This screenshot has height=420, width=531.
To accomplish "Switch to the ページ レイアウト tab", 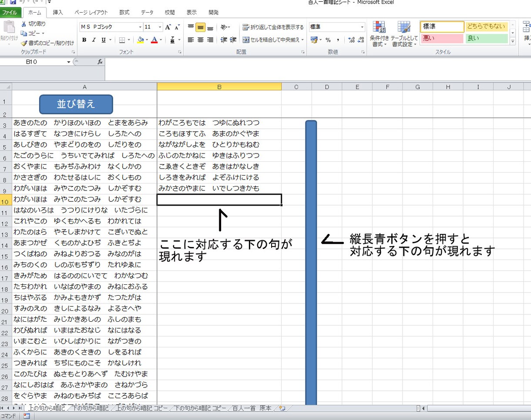I will [x=91, y=13].
